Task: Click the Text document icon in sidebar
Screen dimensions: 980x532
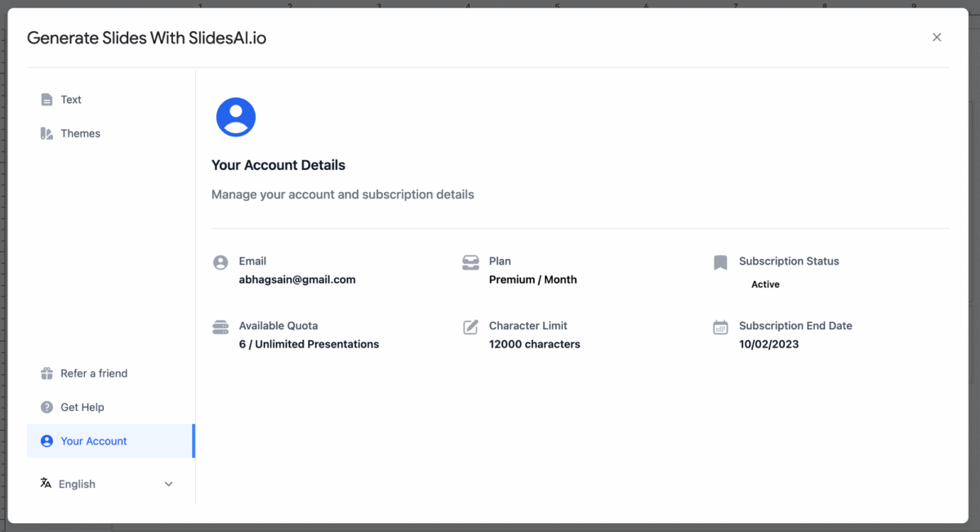Action: pos(47,100)
